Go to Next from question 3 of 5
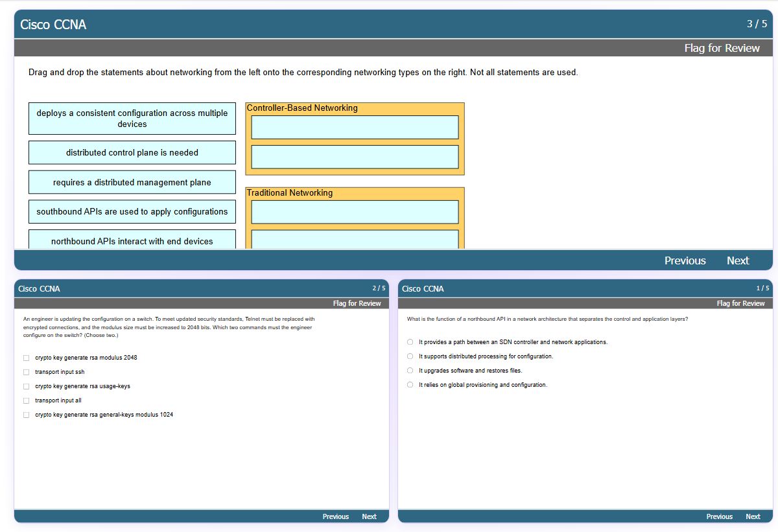This screenshot has width=778, height=532. [738, 260]
